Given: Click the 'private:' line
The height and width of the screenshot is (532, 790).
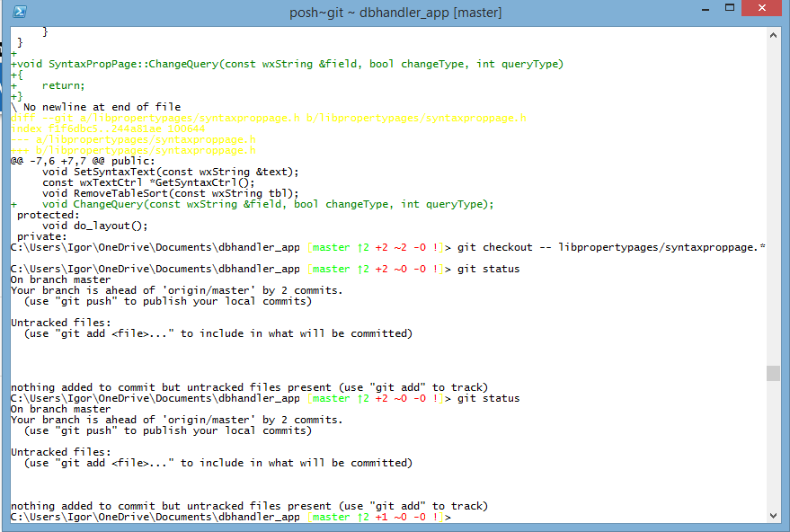Looking at the screenshot, I should coord(42,236).
